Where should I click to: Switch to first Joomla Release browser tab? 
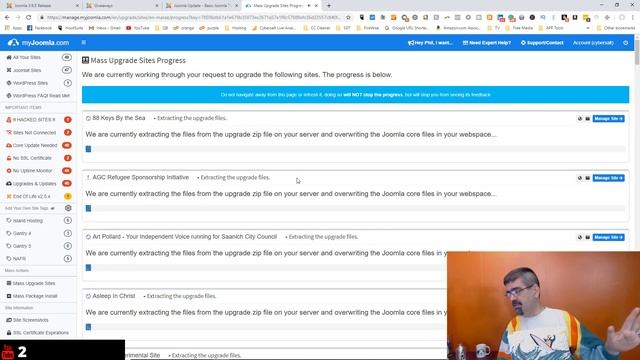(x=42, y=6)
